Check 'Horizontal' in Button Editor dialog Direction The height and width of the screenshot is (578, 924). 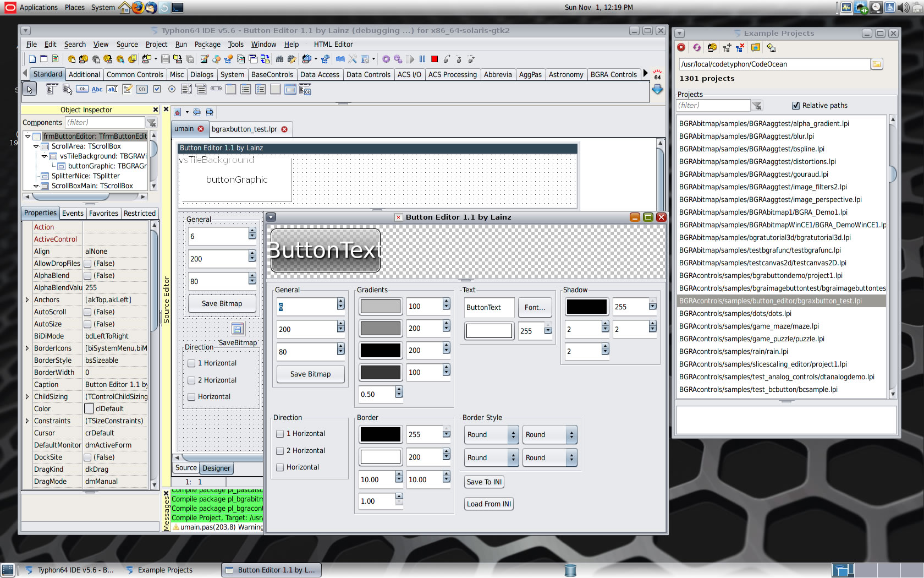[280, 467]
